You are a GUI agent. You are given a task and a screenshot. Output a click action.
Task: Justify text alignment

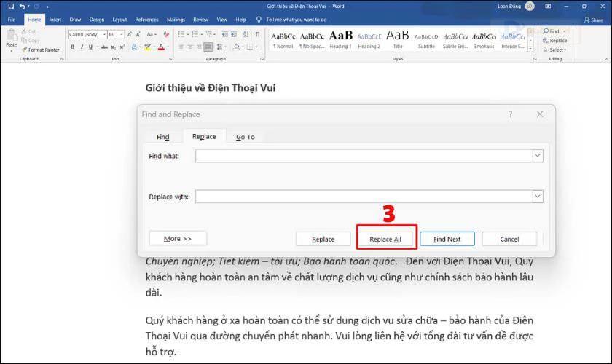[x=208, y=47]
